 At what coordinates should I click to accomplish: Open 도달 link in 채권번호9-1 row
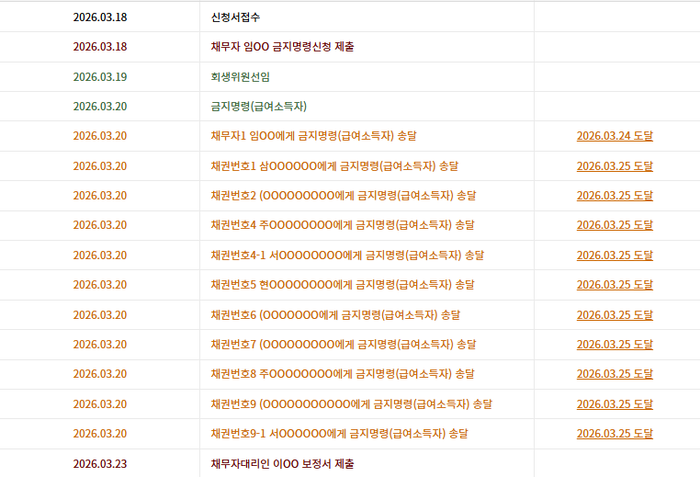(x=614, y=434)
